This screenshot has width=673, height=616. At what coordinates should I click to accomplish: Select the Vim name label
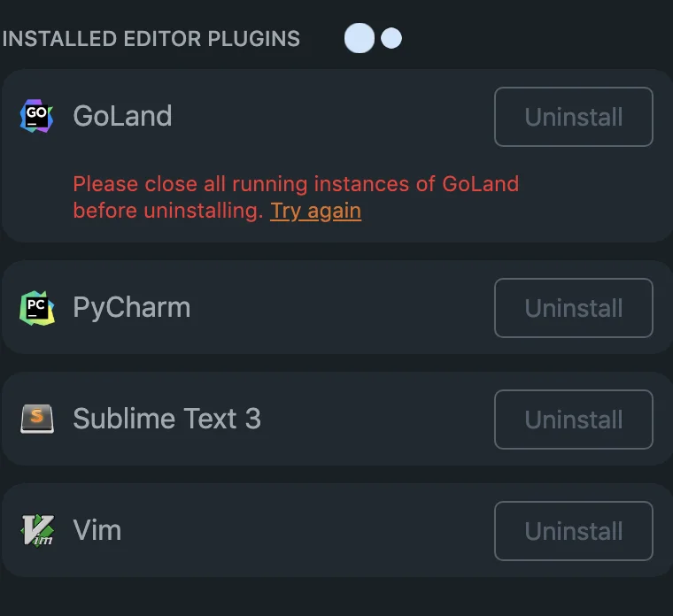(x=97, y=530)
